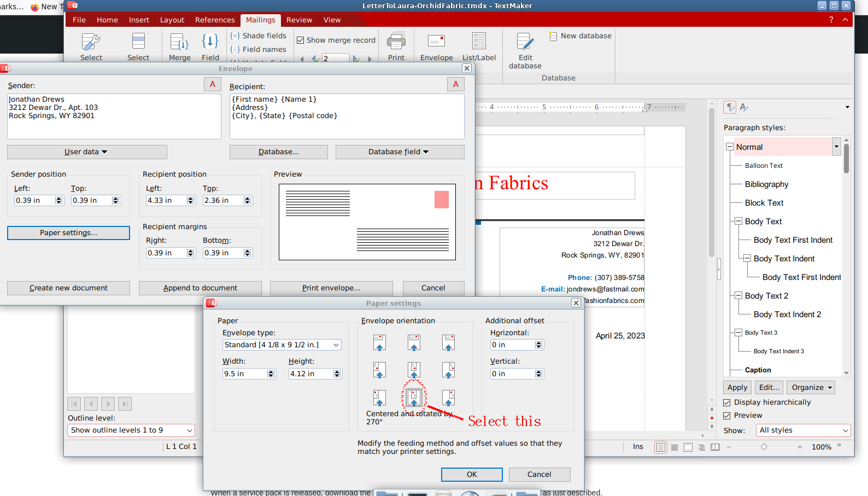Screen dimensions: 868x496
Task: Toggle the Preview checkbox in styles panel
Action: coord(727,416)
